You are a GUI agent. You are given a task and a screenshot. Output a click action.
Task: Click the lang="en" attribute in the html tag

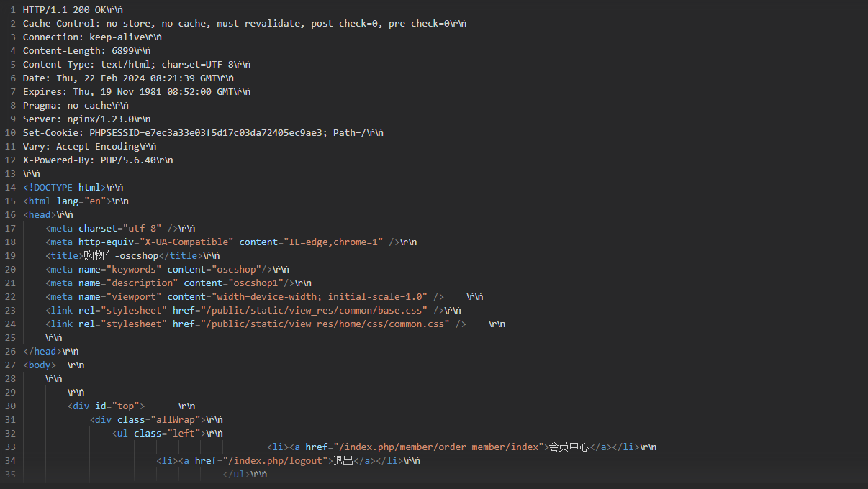(x=81, y=201)
